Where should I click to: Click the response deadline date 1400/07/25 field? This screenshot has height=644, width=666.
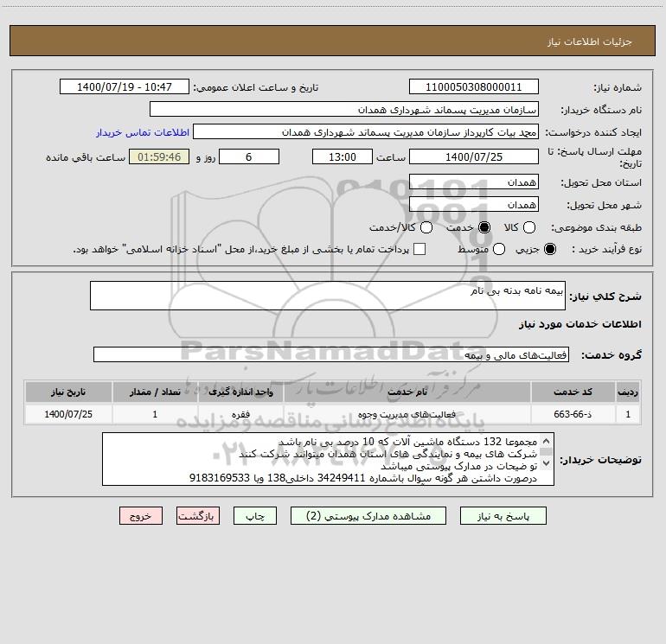pos(474,156)
